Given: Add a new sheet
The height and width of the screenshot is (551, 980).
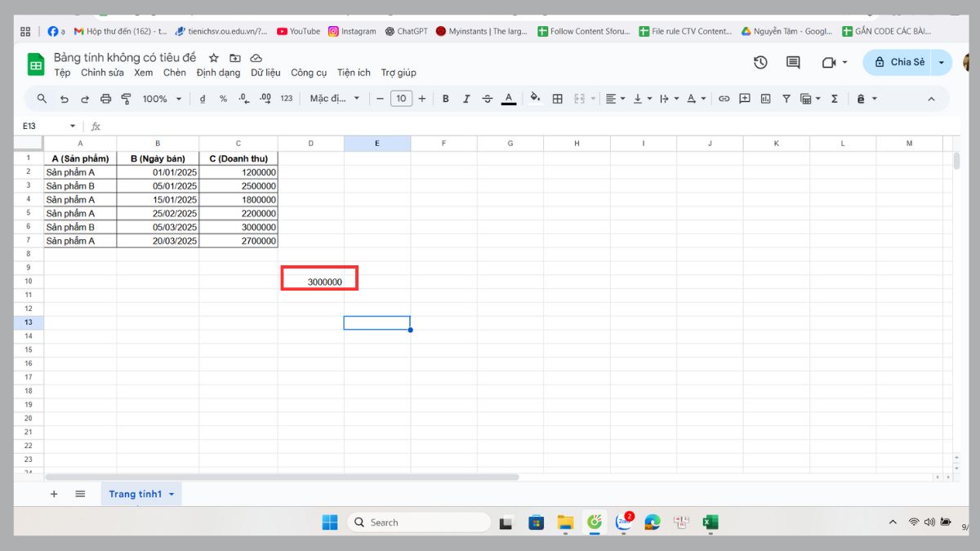Looking at the screenshot, I should click(x=54, y=494).
